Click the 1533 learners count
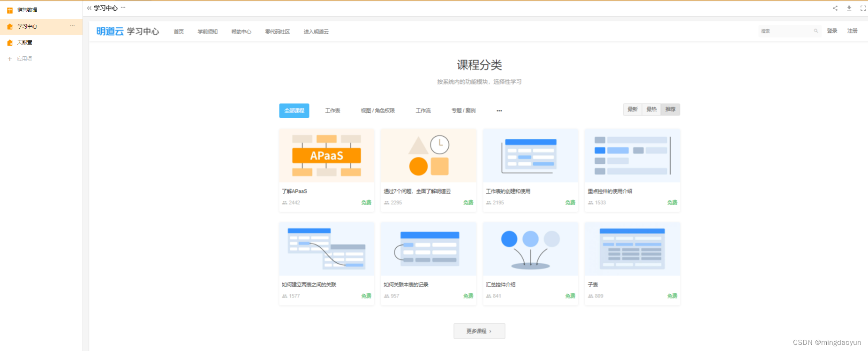 pyautogui.click(x=600, y=203)
